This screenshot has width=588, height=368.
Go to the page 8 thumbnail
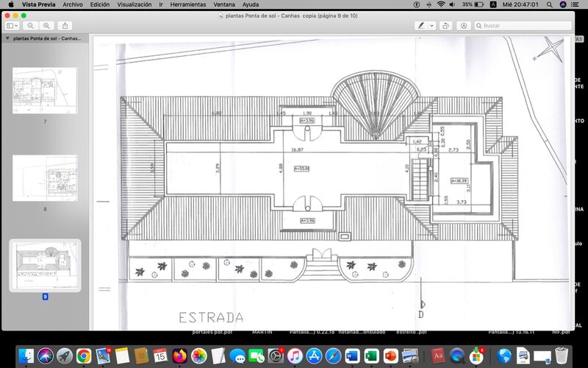click(45, 177)
